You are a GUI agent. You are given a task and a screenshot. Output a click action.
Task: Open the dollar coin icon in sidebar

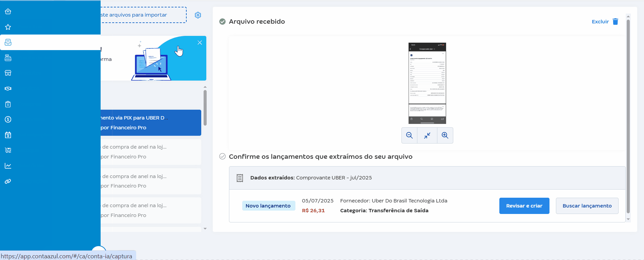point(8,120)
